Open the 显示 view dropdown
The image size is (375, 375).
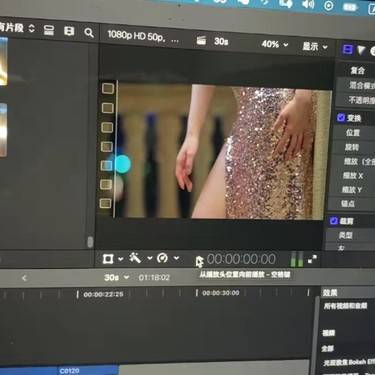pos(315,46)
